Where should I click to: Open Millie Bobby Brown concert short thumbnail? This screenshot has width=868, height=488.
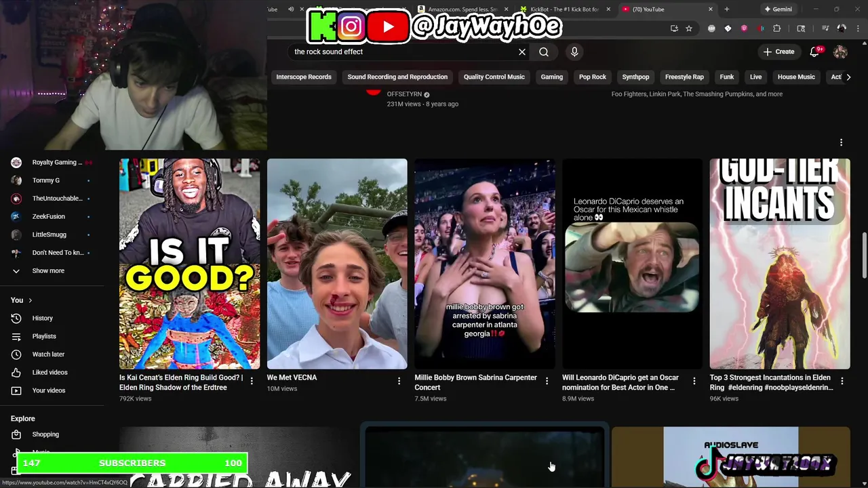click(485, 264)
